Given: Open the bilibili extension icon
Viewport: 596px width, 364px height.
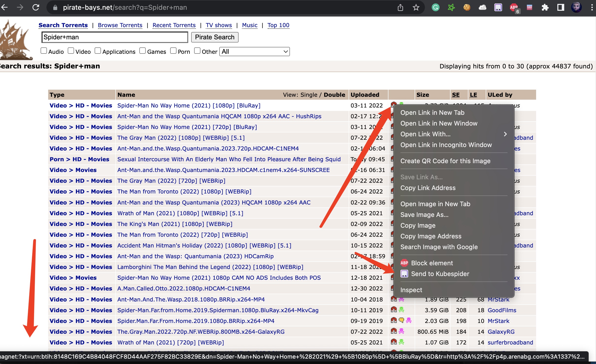Looking at the screenshot, I should click(x=529, y=8).
